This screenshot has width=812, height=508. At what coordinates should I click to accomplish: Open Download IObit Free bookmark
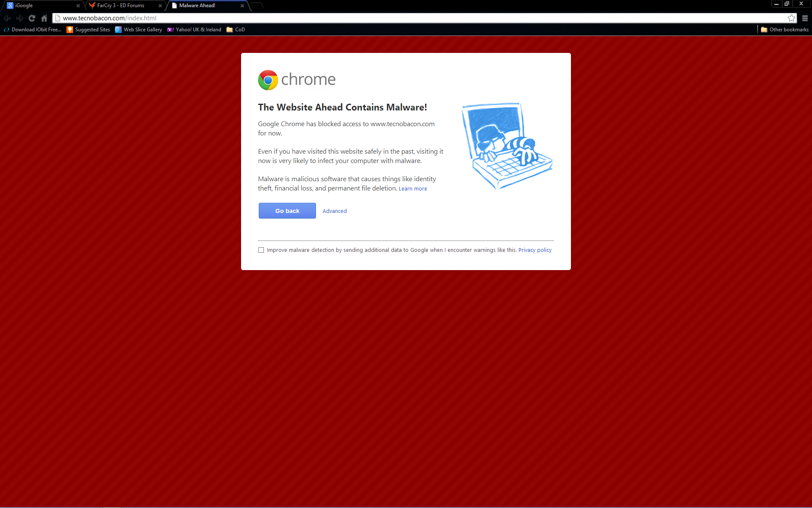point(33,30)
